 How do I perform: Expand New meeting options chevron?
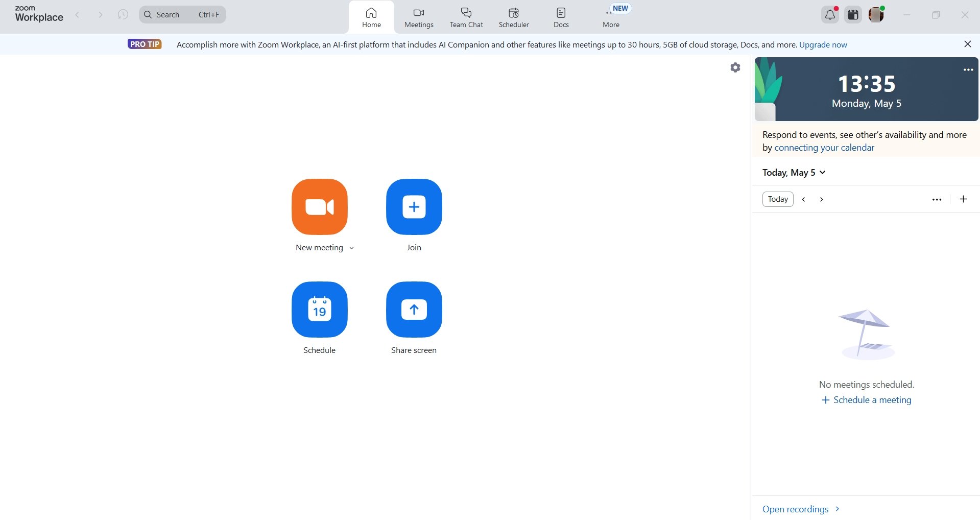point(351,248)
